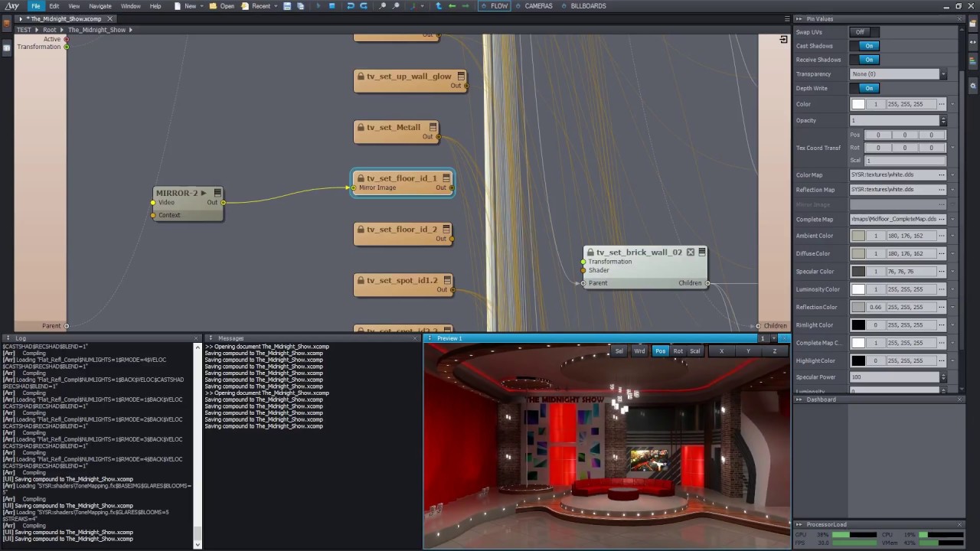Viewport: 980px width, 551px height.
Task: Open the Navigate menu
Action: (x=100, y=6)
